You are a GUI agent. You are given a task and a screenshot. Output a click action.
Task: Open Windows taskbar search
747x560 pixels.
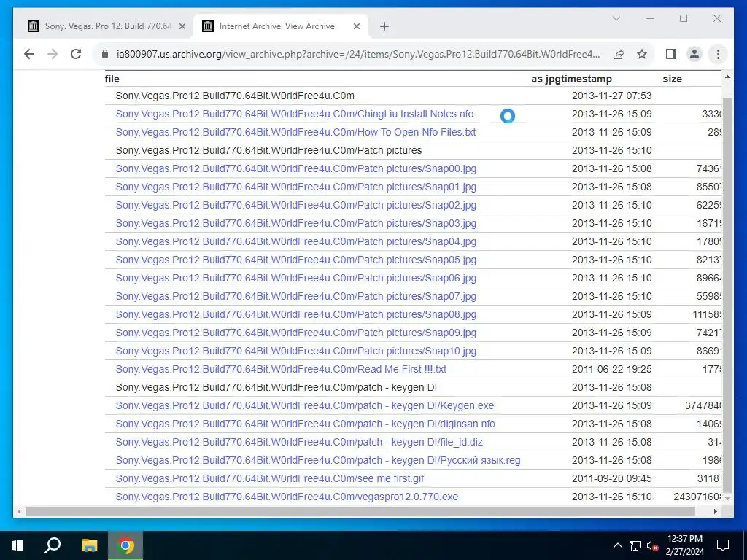point(53,545)
